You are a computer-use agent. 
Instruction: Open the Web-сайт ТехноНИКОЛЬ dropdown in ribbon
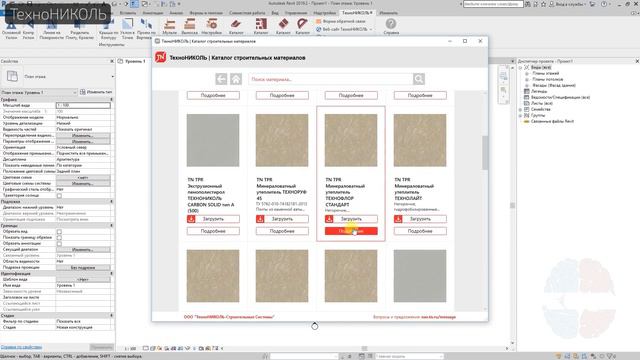[x=370, y=29]
